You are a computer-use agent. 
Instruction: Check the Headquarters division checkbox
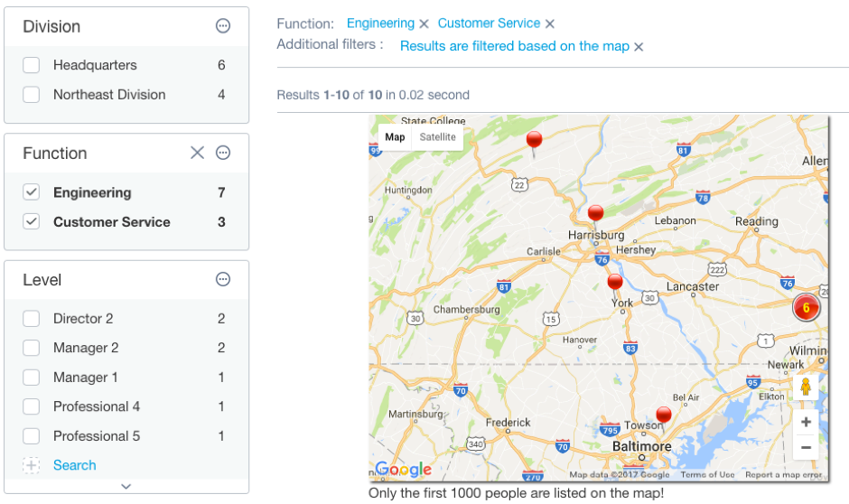pos(32,65)
